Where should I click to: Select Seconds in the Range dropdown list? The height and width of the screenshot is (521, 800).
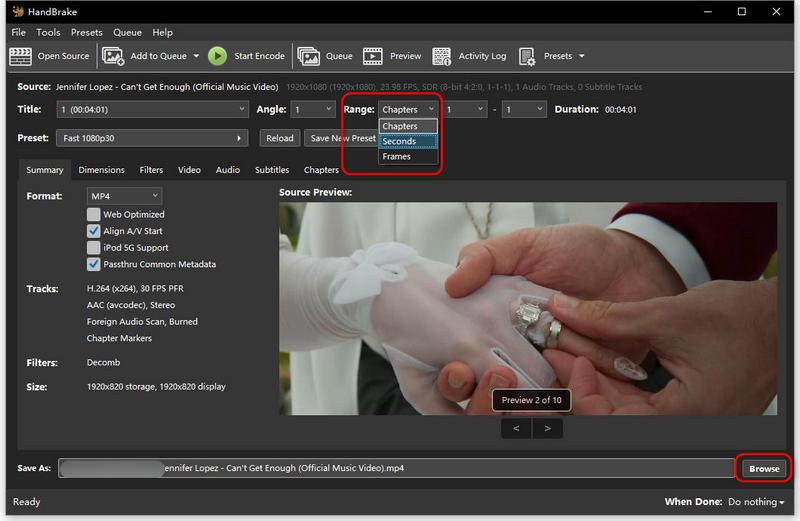[x=408, y=141]
